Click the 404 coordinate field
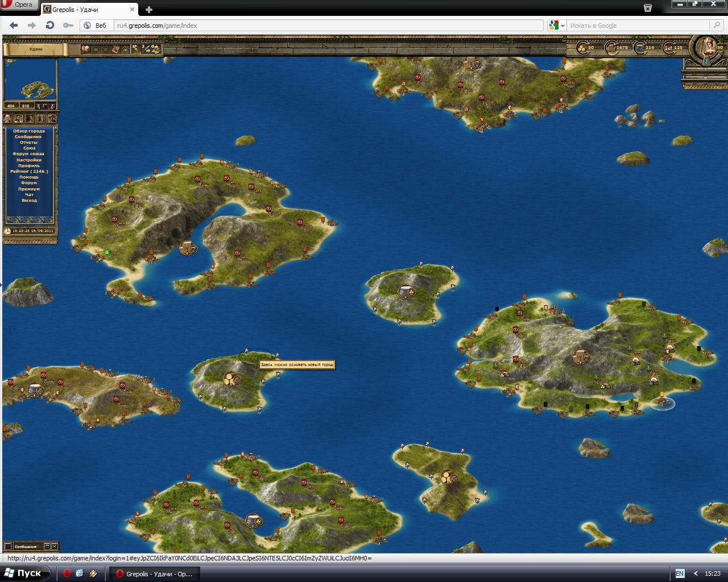Viewport: 728px width, 582px height. [x=11, y=106]
